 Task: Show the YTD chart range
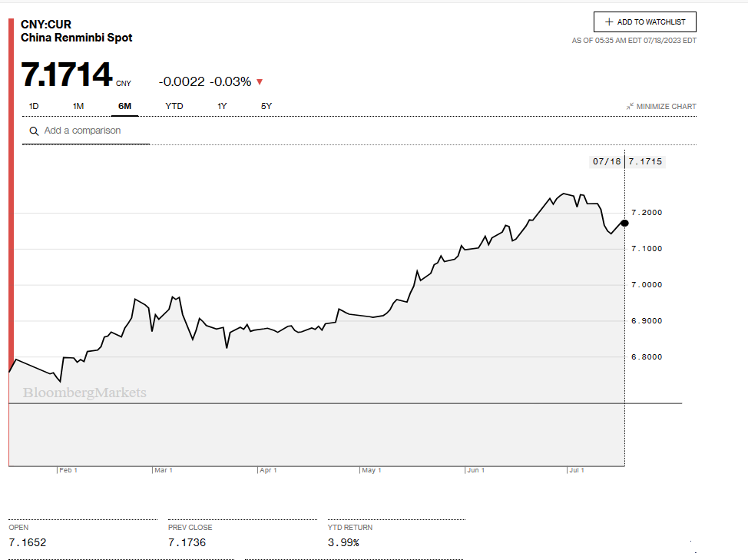pyautogui.click(x=174, y=106)
